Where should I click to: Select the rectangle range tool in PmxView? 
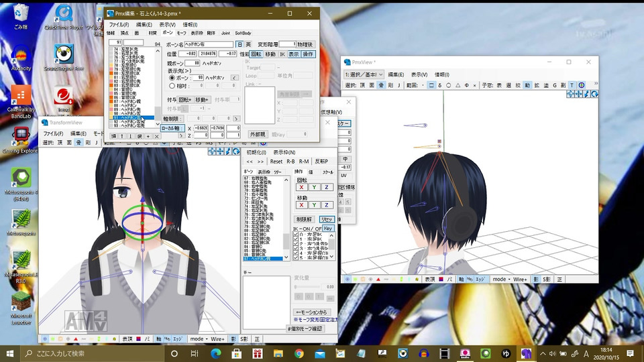(431, 85)
